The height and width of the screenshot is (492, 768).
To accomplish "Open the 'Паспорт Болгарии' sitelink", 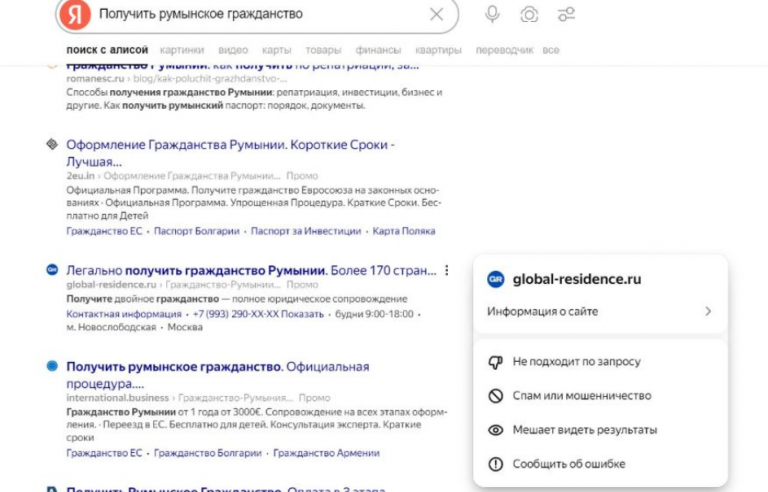I will click(x=196, y=231).
